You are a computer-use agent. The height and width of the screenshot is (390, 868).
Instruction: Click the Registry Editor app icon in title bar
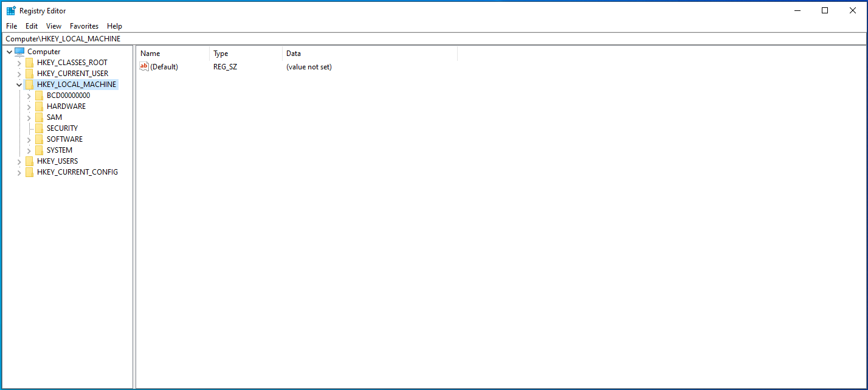point(11,10)
